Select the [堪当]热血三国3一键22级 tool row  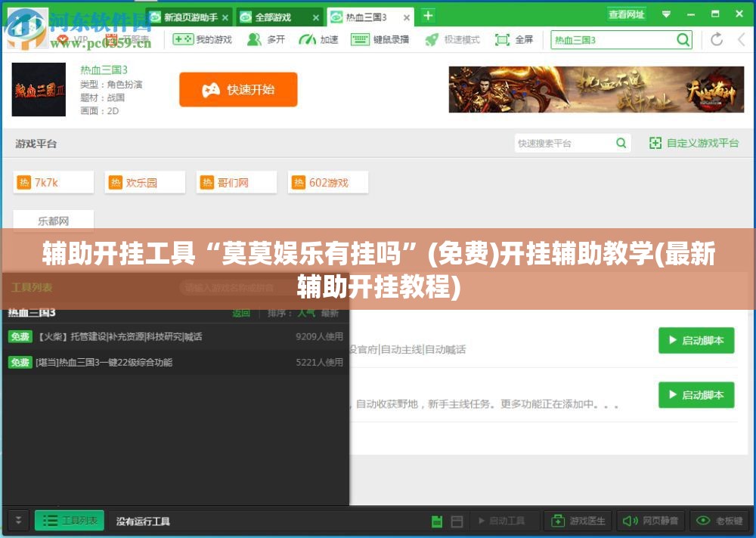tap(175, 362)
